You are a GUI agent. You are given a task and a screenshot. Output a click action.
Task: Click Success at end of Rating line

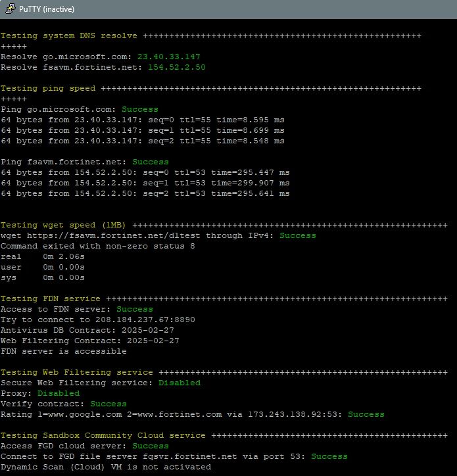366,414
